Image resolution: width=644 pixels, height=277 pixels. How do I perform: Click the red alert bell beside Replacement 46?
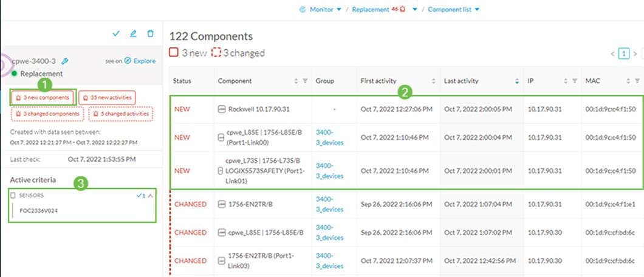point(402,9)
